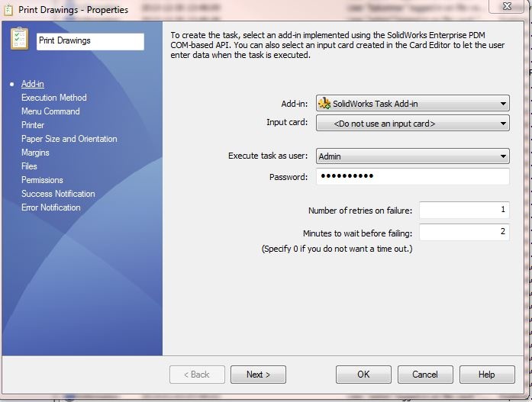
Task: Close the Properties window with X
Action: pyautogui.click(x=507, y=6)
